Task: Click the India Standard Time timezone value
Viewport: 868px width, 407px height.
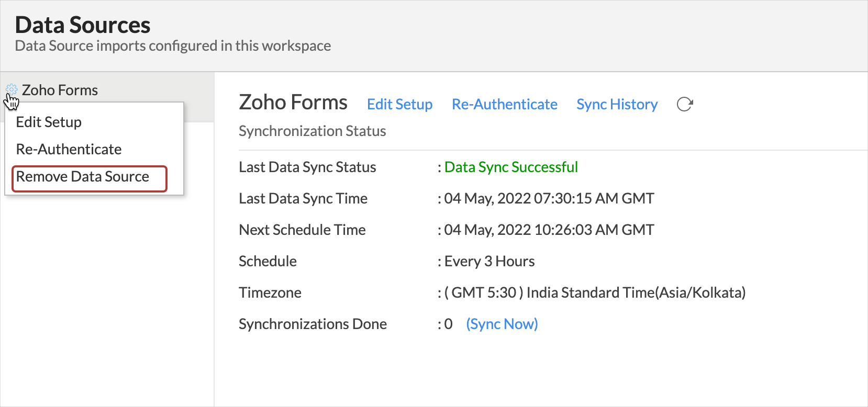Action: 595,292
